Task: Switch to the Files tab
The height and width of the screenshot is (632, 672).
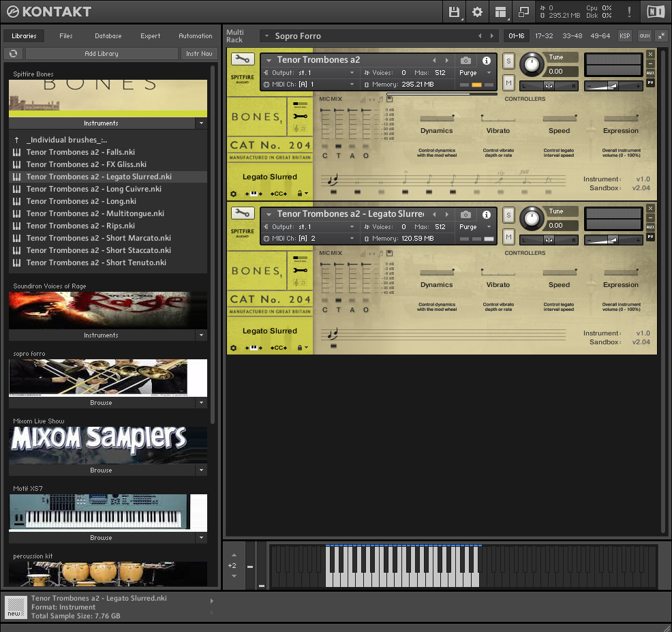Action: [x=66, y=36]
